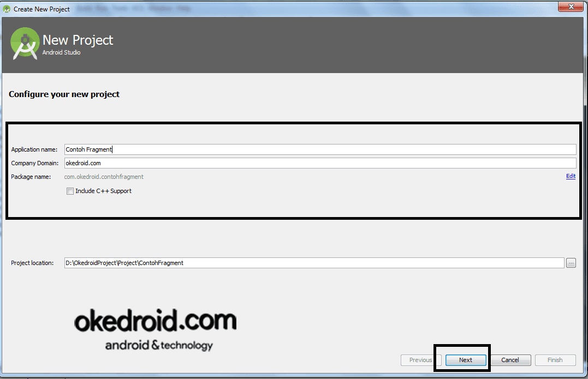Click the 'Project location:' label

32,263
